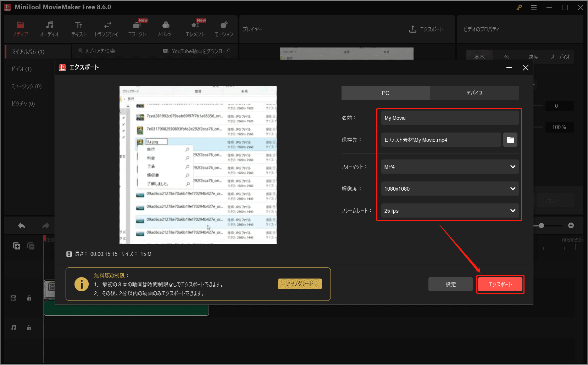Click the red Export button in dialog
The width and height of the screenshot is (588, 365).
tap(500, 284)
